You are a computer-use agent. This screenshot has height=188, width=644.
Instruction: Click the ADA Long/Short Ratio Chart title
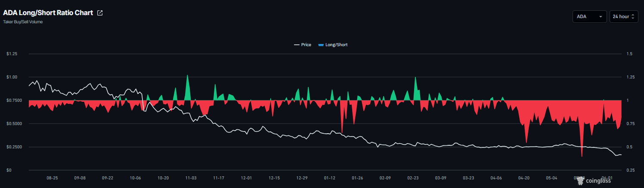tap(48, 13)
